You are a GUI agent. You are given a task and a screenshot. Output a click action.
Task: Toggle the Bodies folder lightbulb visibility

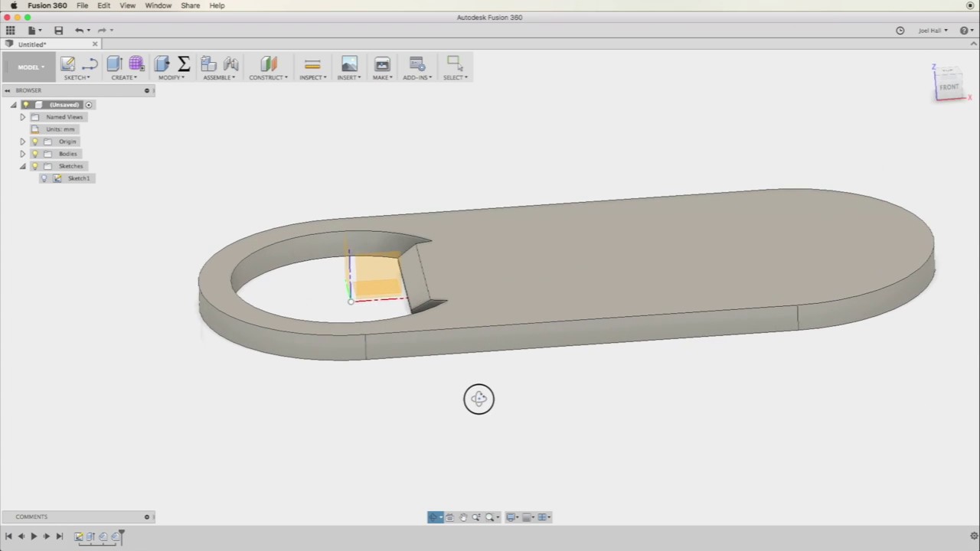pos(34,154)
